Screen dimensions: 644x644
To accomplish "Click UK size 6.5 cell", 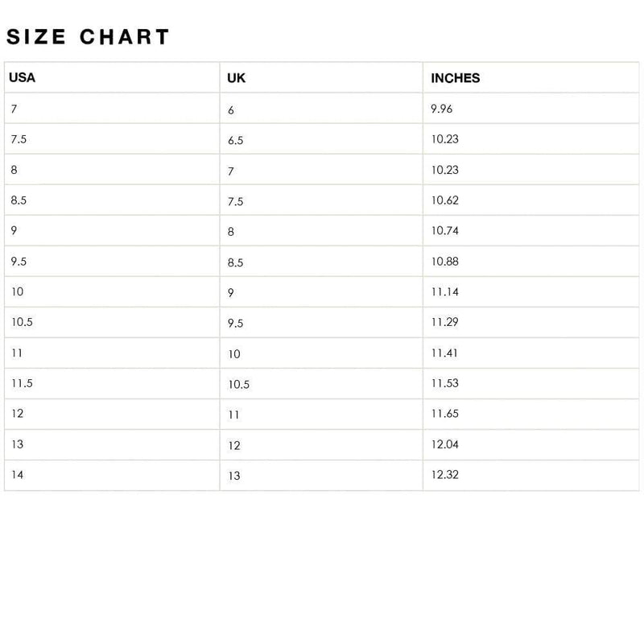I will point(235,140).
